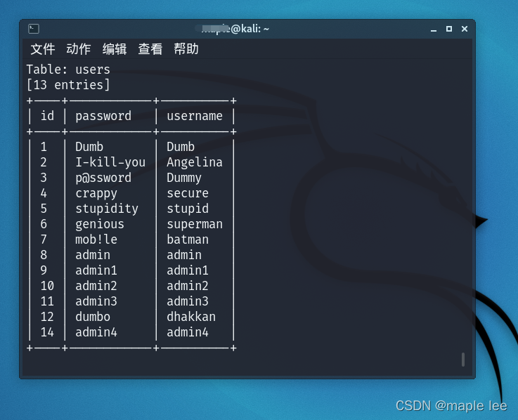Click the terminal icon in title bar
Image resolution: width=518 pixels, height=420 pixels.
[x=34, y=29]
